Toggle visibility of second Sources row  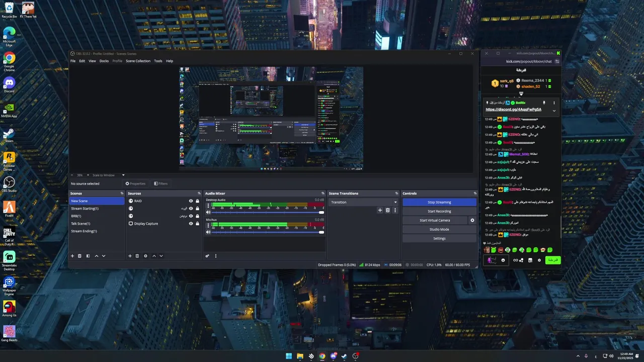(x=191, y=209)
